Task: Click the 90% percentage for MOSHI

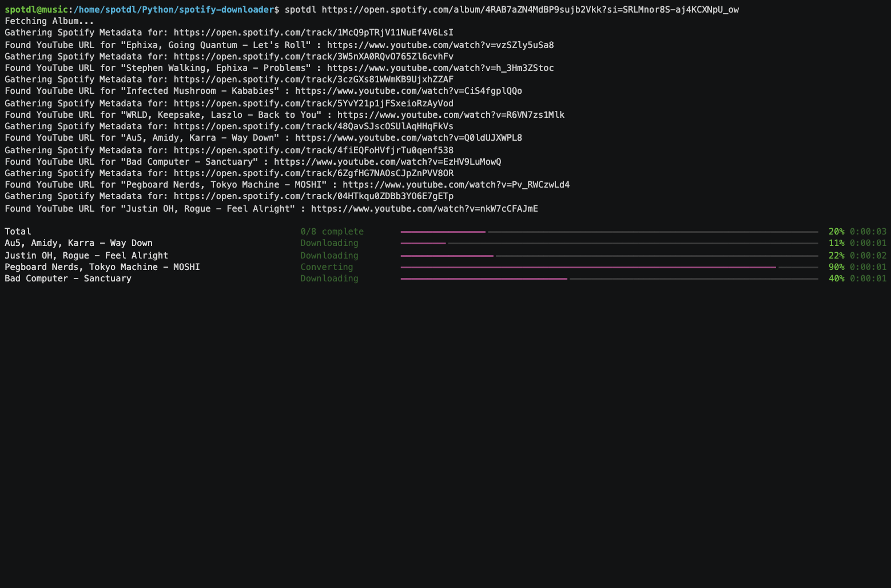Action: tap(837, 267)
